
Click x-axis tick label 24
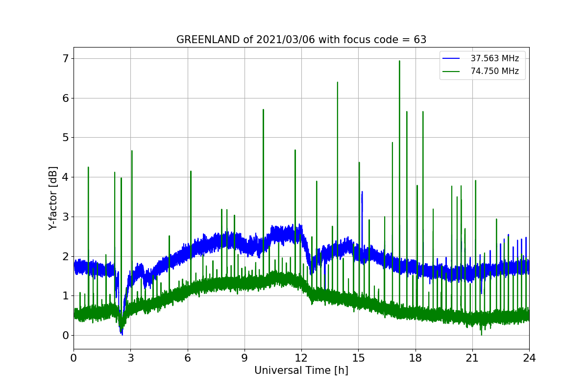tap(529, 358)
